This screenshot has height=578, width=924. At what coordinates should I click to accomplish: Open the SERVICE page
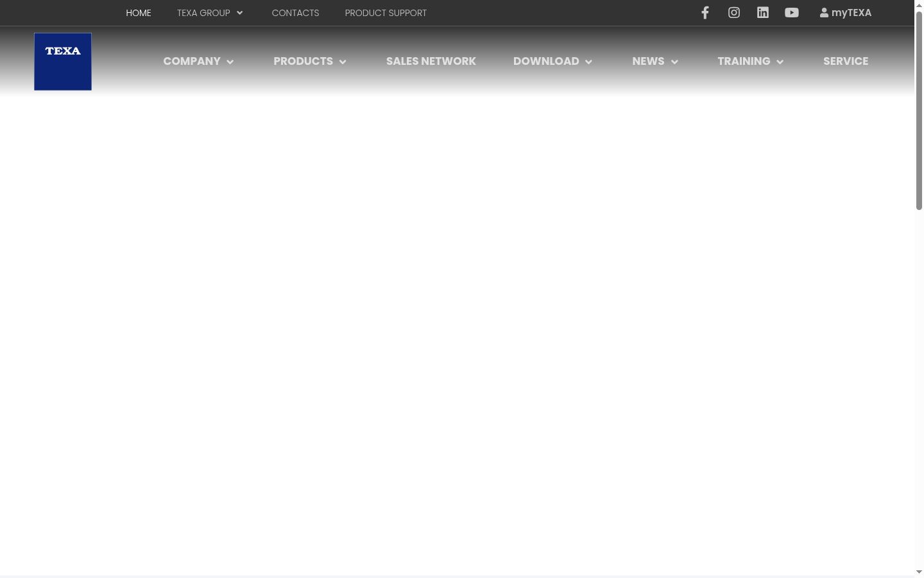click(846, 61)
